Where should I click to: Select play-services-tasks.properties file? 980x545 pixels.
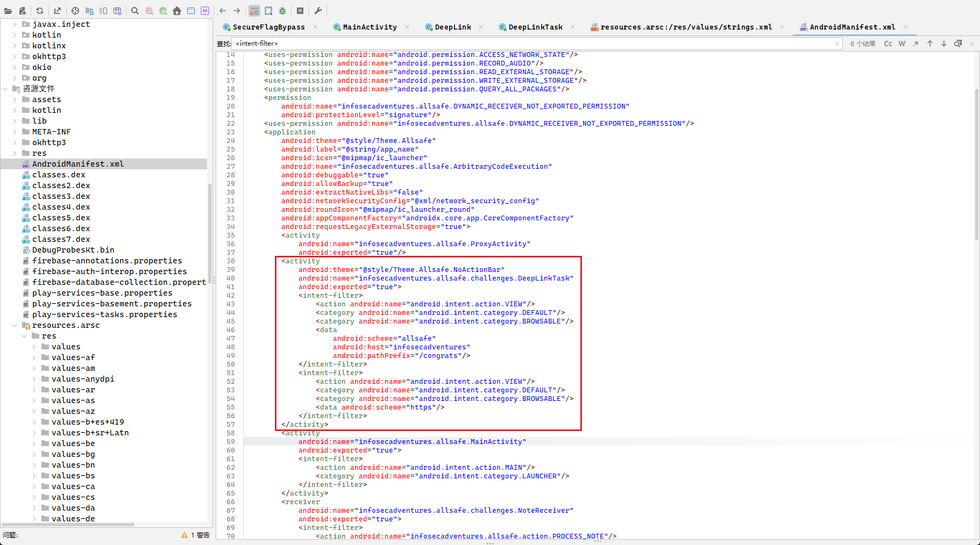pyautogui.click(x=104, y=314)
